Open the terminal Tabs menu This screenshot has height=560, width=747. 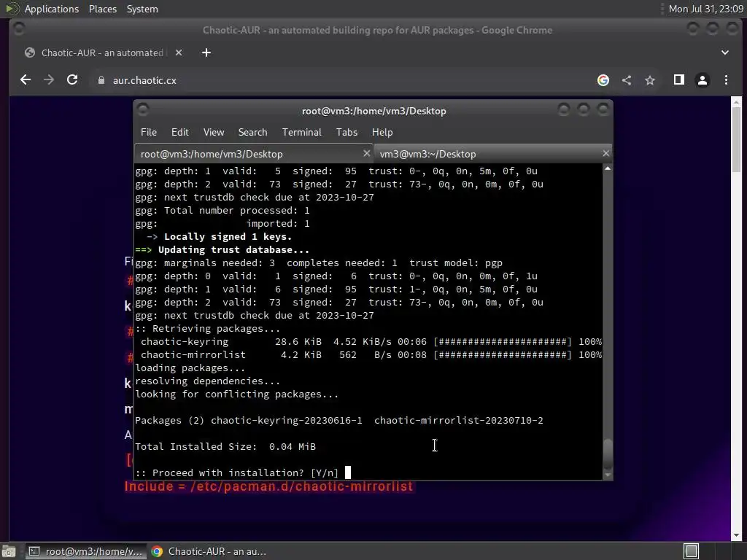tap(347, 132)
